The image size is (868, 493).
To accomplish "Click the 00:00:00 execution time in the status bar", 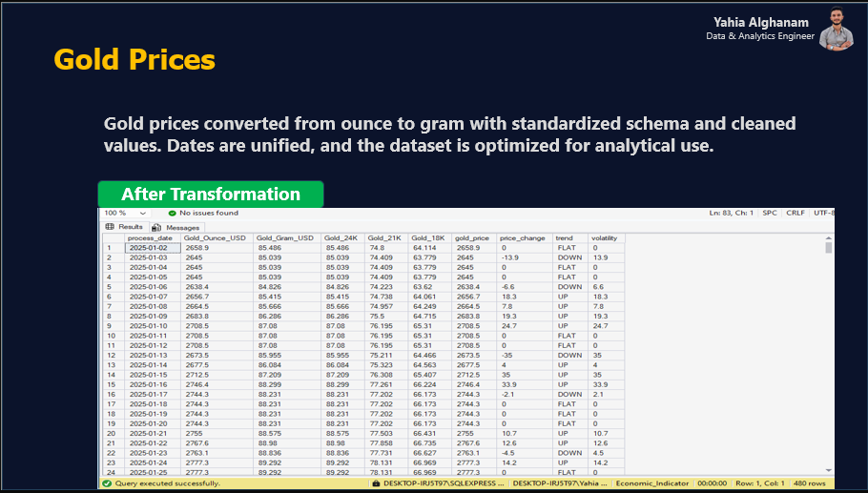I will pyautogui.click(x=712, y=483).
